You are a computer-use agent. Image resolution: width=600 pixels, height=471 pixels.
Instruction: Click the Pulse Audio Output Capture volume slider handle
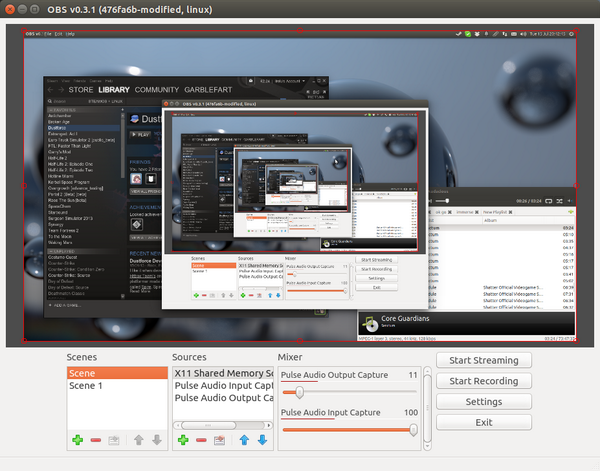point(300,392)
